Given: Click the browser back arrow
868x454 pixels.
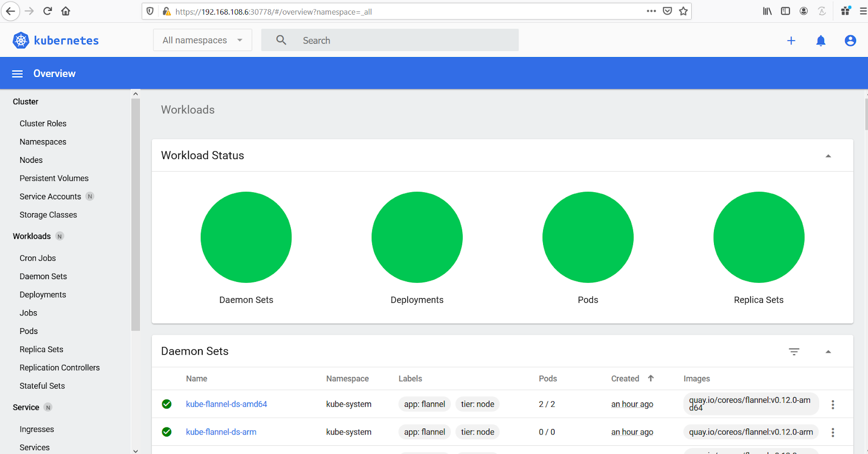Looking at the screenshot, I should point(10,11).
